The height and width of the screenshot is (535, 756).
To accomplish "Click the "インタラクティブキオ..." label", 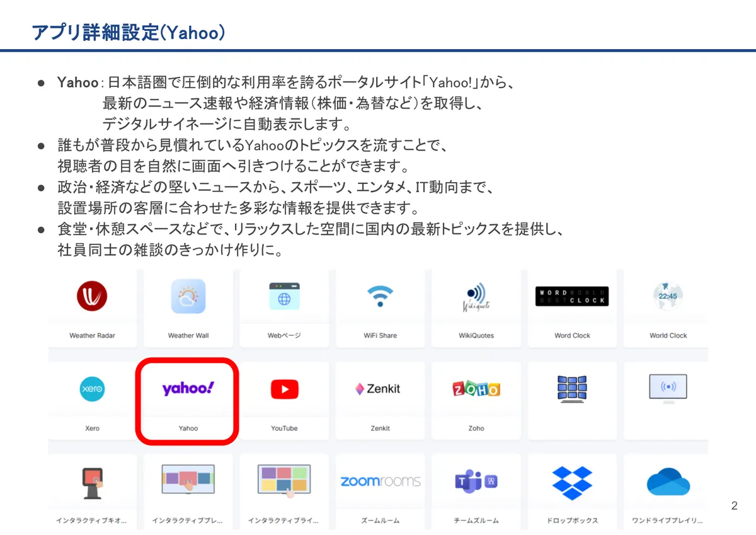I will coord(92,521).
